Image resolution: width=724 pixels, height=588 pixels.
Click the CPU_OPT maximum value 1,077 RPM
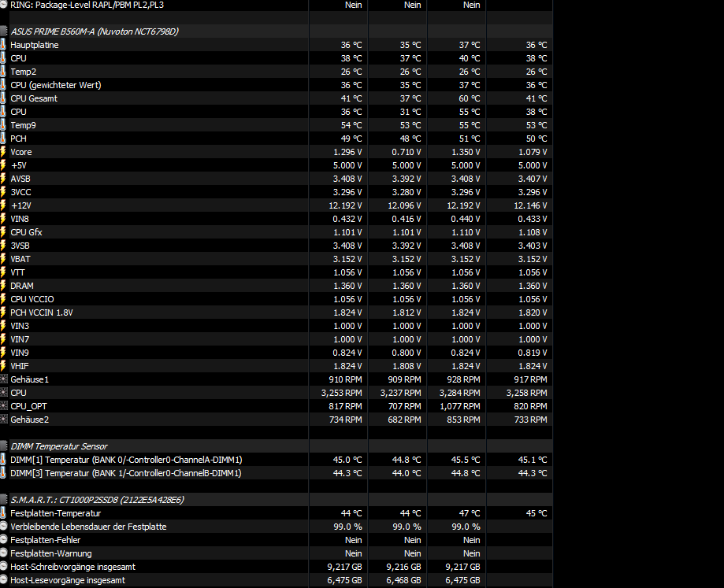click(x=460, y=406)
